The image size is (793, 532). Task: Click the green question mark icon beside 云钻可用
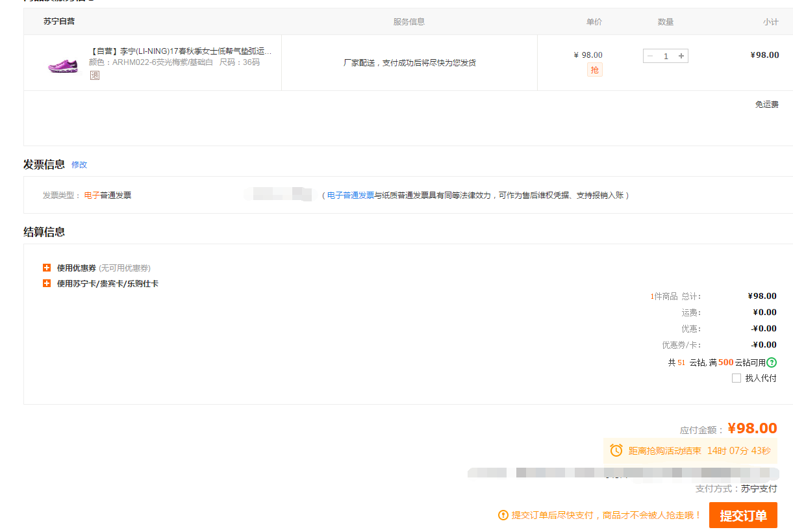click(772, 362)
